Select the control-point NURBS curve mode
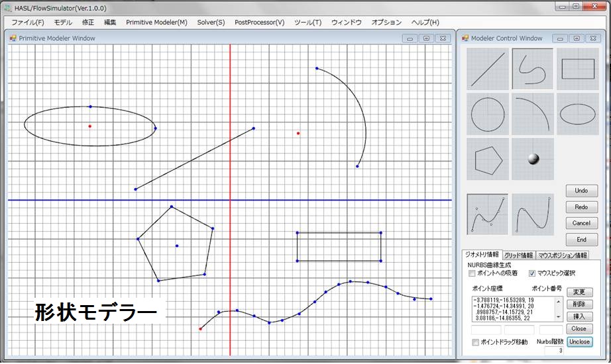 [x=488, y=214]
